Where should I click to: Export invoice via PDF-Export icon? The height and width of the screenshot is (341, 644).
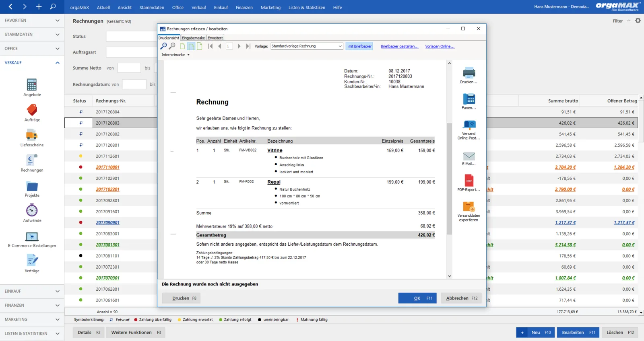point(469,181)
